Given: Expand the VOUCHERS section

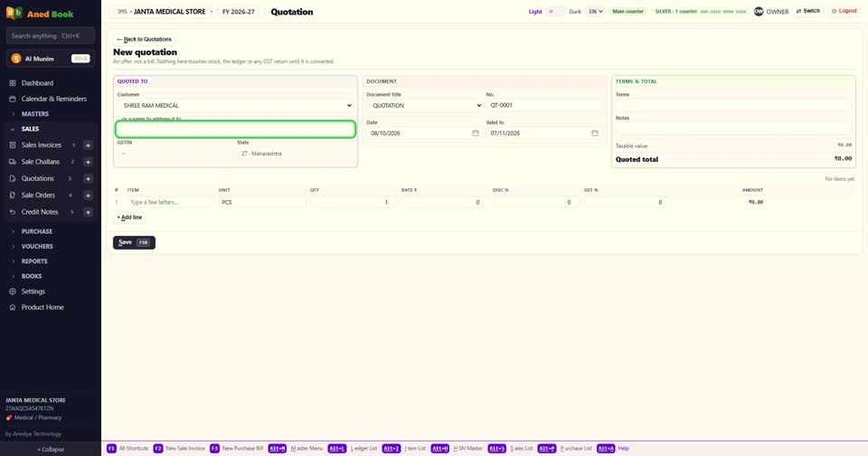Looking at the screenshot, I should point(37,247).
